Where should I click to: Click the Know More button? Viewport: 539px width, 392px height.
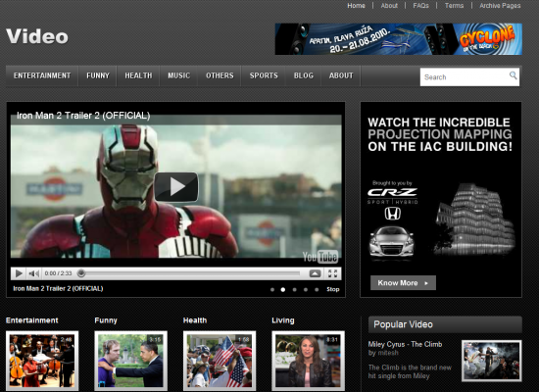tap(403, 283)
